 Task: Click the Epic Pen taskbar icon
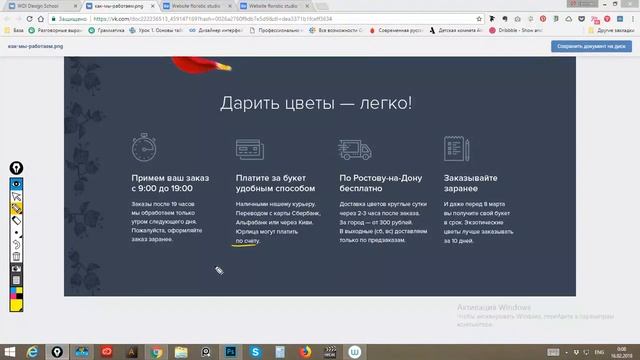(57, 352)
